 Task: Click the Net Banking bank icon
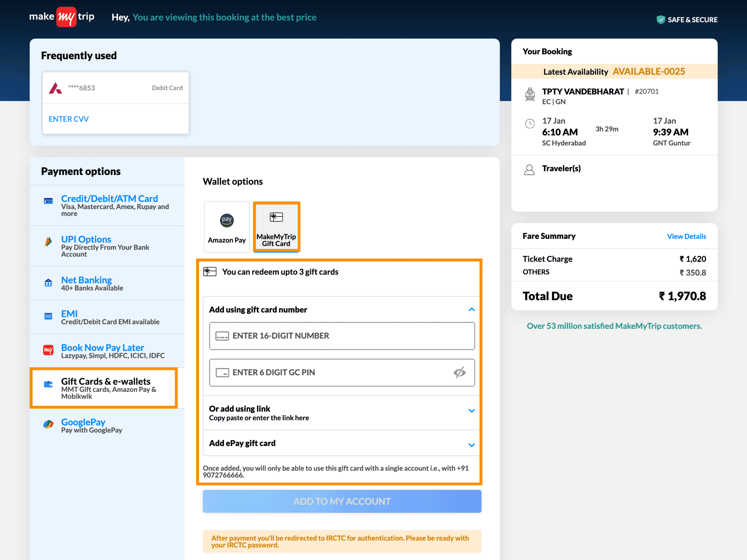point(48,283)
